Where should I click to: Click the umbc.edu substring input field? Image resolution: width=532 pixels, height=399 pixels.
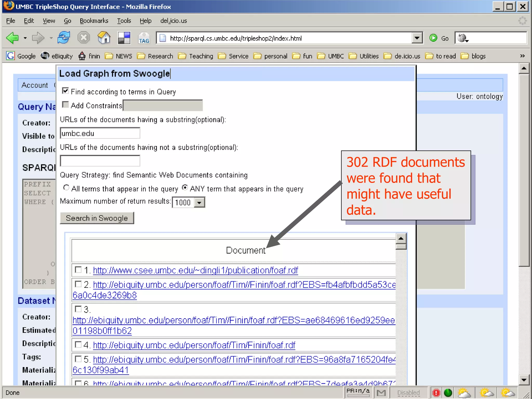[x=100, y=133]
